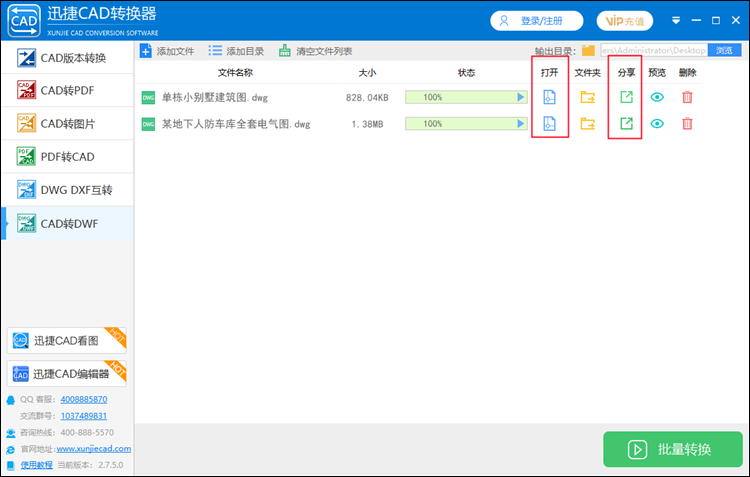Open the title bar dropdown menu arrow
This screenshot has height=477, width=750.
coord(676,21)
